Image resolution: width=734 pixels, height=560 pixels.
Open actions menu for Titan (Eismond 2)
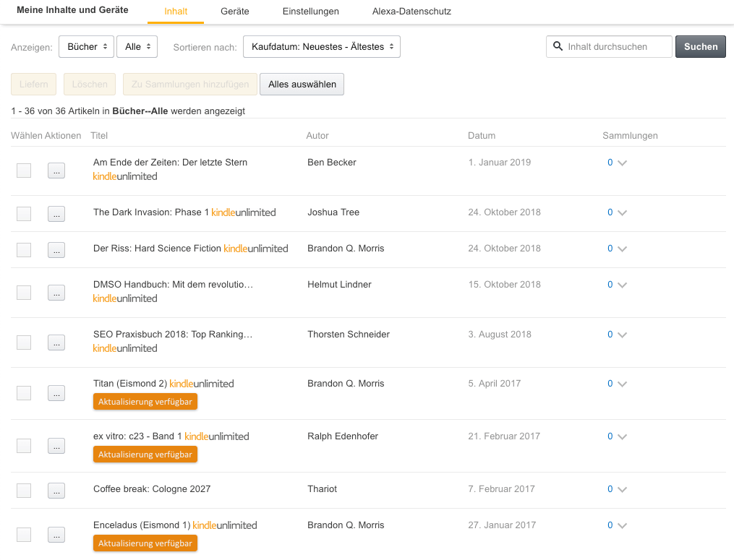[56, 393]
